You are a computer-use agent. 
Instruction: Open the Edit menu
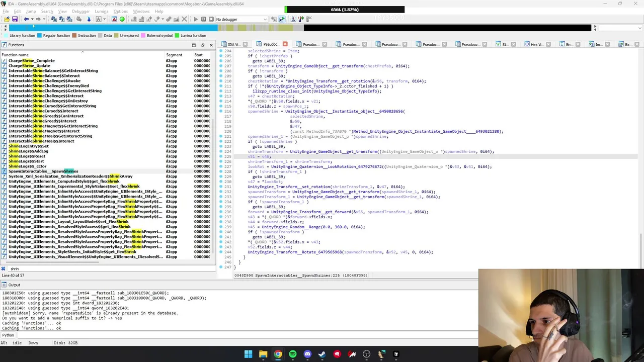[18, 11]
